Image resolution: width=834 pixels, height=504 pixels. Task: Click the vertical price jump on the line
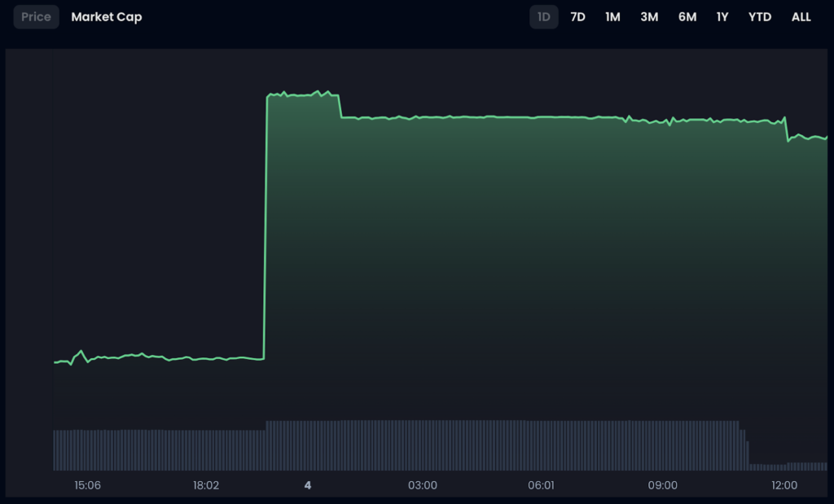(x=266, y=228)
